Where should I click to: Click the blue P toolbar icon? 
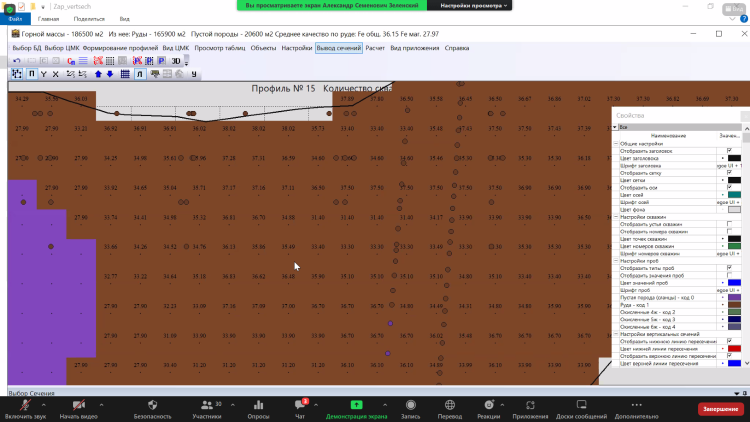160,61
